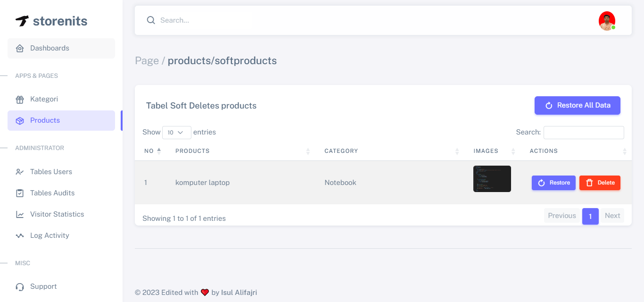This screenshot has height=302, width=644.
Task: Click the magnifier icon in top search bar
Action: 151,20
